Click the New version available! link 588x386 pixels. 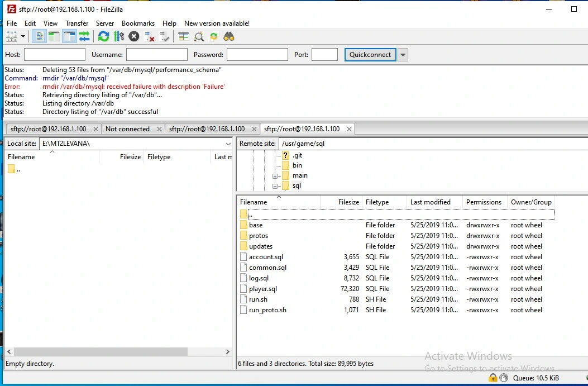(217, 23)
